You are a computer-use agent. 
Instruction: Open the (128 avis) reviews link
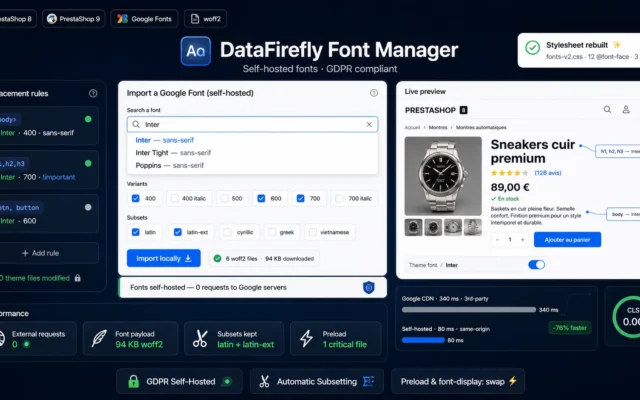coord(548,173)
